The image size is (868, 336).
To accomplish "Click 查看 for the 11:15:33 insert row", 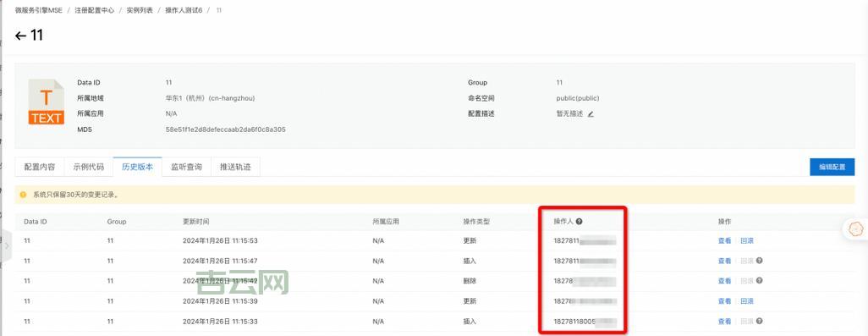I will click(x=725, y=321).
